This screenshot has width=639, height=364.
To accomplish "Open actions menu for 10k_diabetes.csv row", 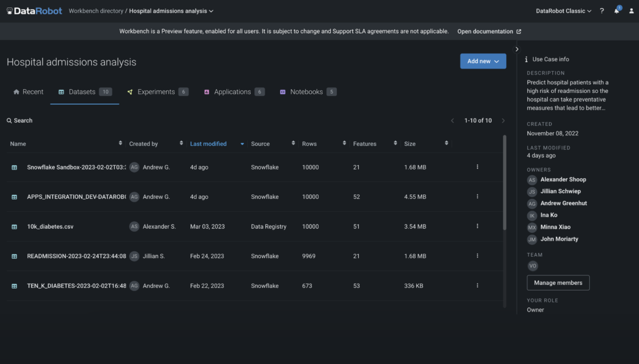I will [x=477, y=226].
